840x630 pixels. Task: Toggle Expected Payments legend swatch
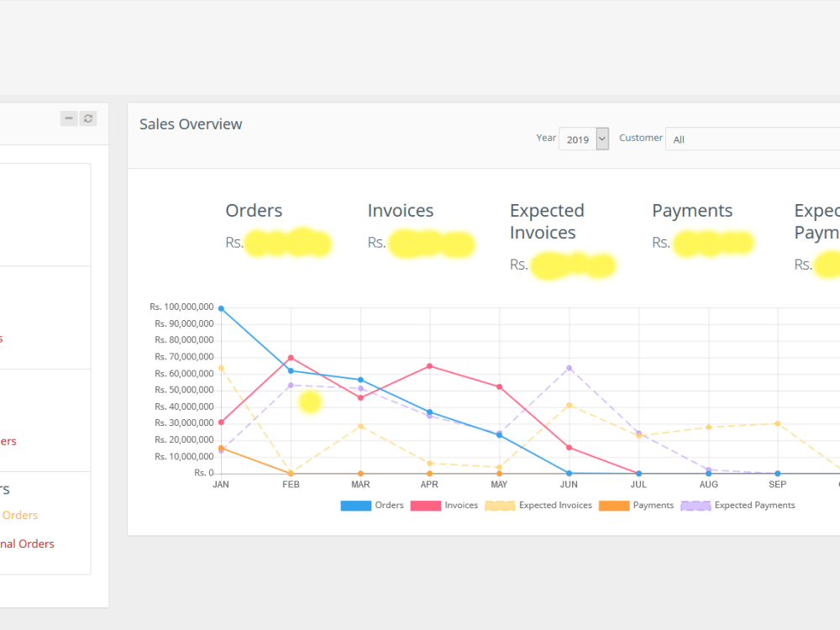coord(696,506)
